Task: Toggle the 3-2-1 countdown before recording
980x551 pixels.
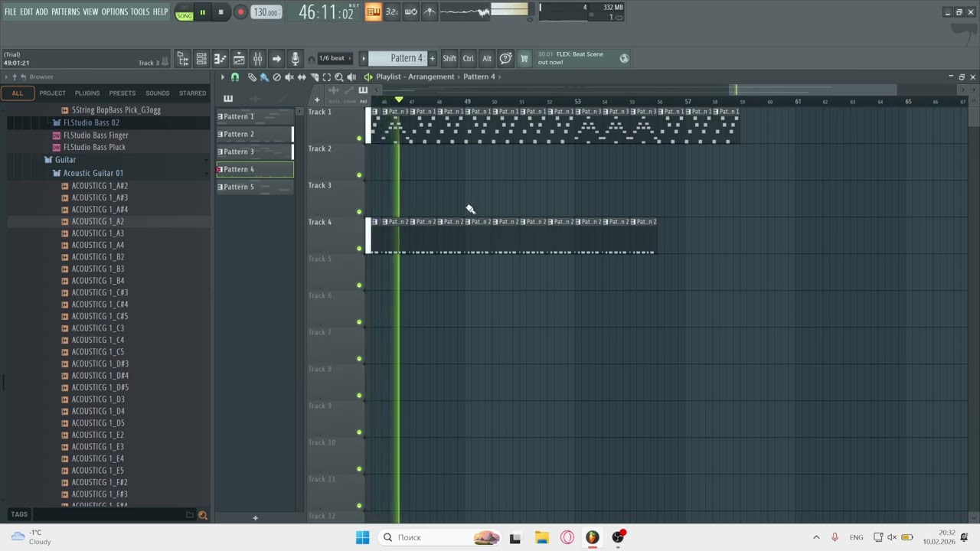Action: tap(391, 11)
